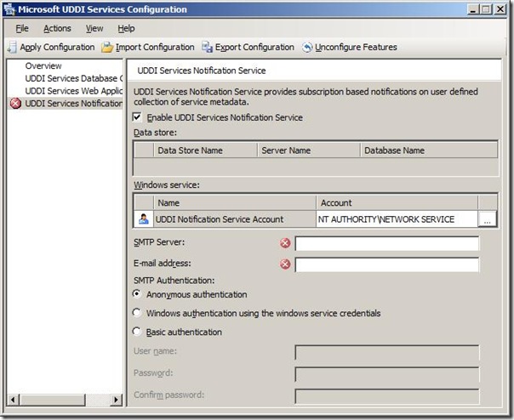This screenshot has width=514, height=420.
Task: Open the View menu
Action: (x=94, y=29)
